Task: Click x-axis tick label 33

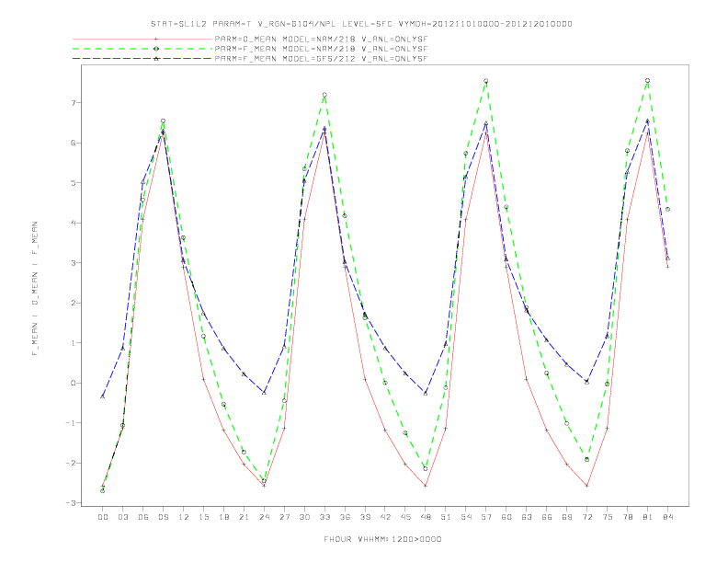Action: 325,517
